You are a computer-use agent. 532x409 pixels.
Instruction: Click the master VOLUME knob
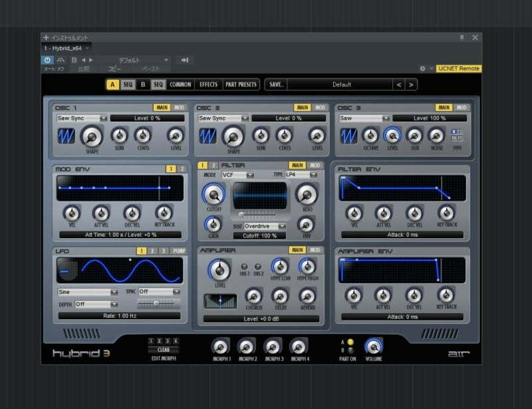click(x=374, y=346)
